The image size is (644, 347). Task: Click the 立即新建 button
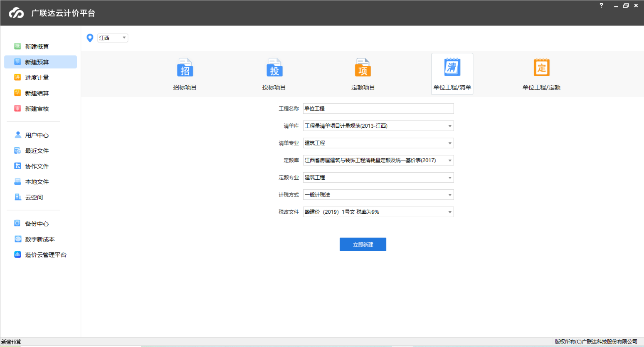[363, 245]
